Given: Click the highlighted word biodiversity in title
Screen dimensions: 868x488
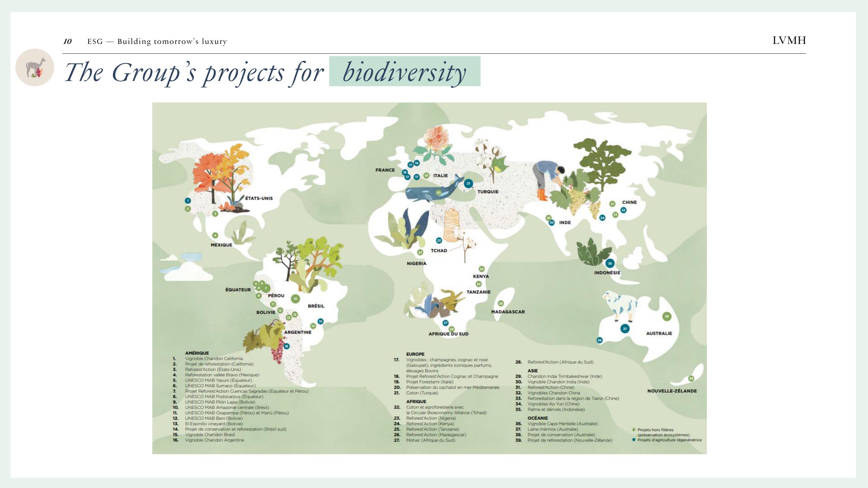Looking at the screenshot, I should [x=404, y=71].
